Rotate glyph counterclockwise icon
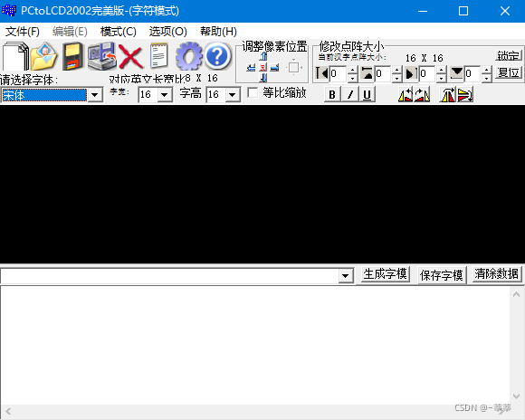The image size is (525, 420). point(406,95)
